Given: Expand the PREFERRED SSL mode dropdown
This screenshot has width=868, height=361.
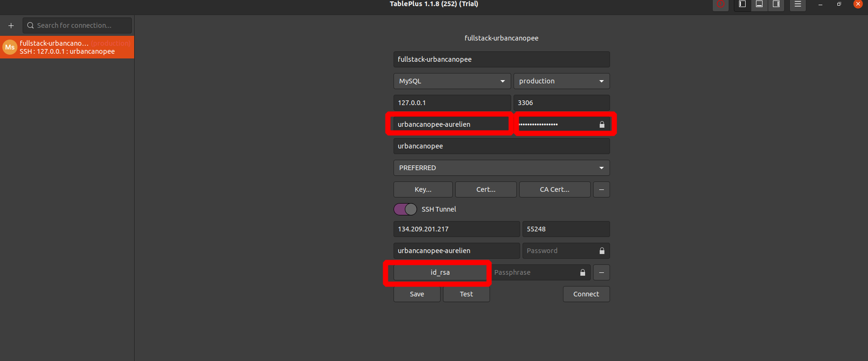Looking at the screenshot, I should pyautogui.click(x=501, y=168).
